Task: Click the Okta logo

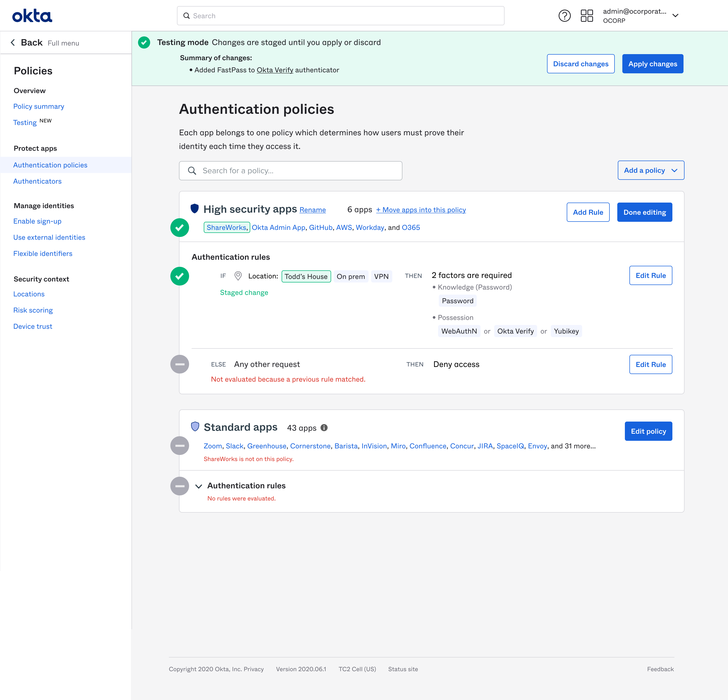Action: [x=32, y=16]
